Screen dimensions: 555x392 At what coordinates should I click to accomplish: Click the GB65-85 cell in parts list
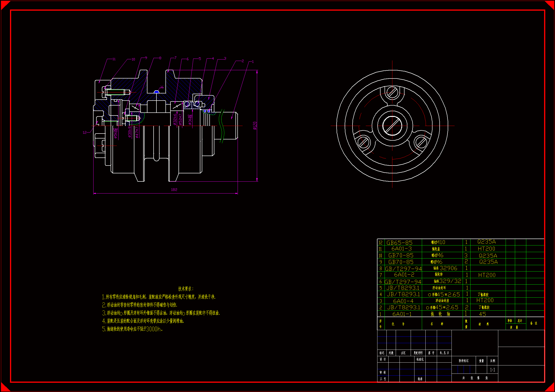coord(399,243)
